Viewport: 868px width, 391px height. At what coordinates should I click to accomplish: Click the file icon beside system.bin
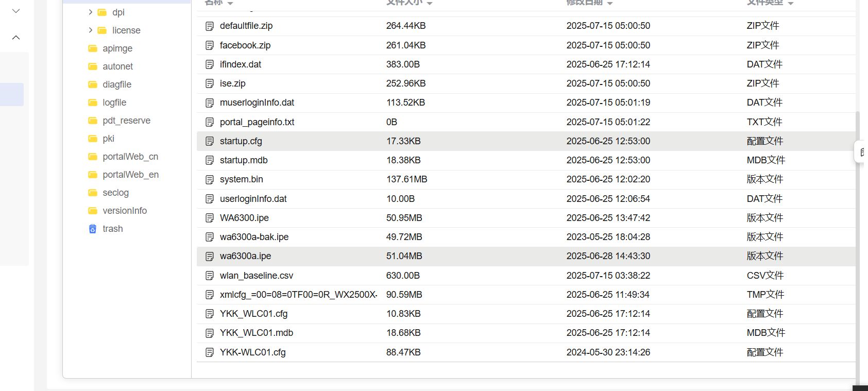point(210,179)
